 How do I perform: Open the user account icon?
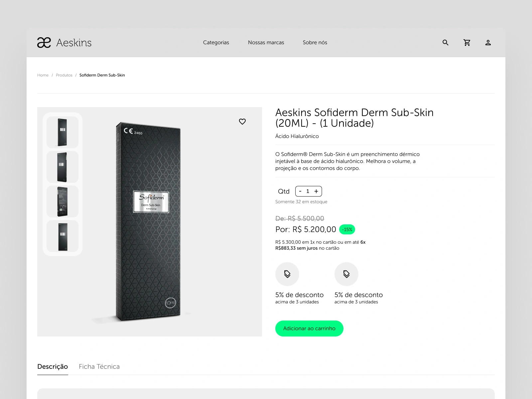point(488,43)
